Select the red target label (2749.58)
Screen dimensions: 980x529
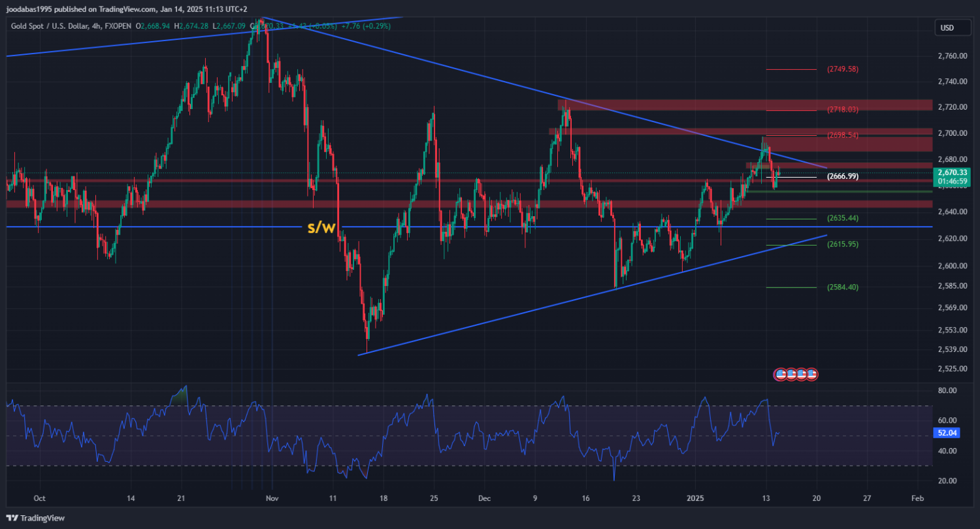point(842,69)
